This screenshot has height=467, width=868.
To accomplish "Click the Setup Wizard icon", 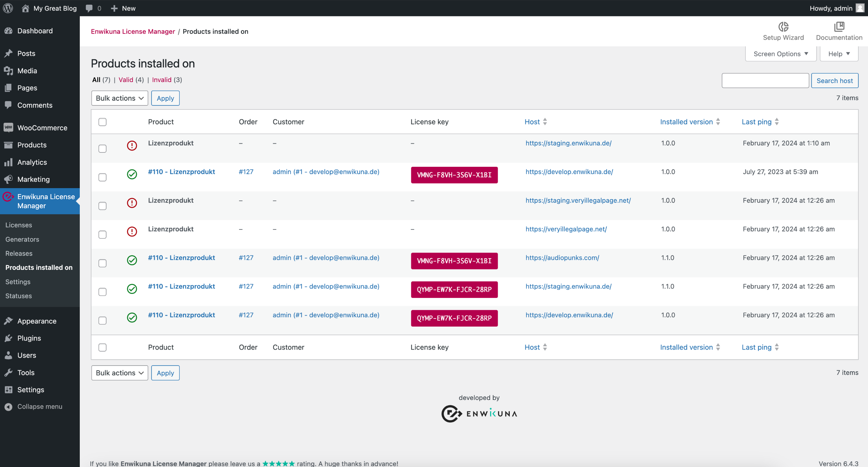I will tap(783, 26).
